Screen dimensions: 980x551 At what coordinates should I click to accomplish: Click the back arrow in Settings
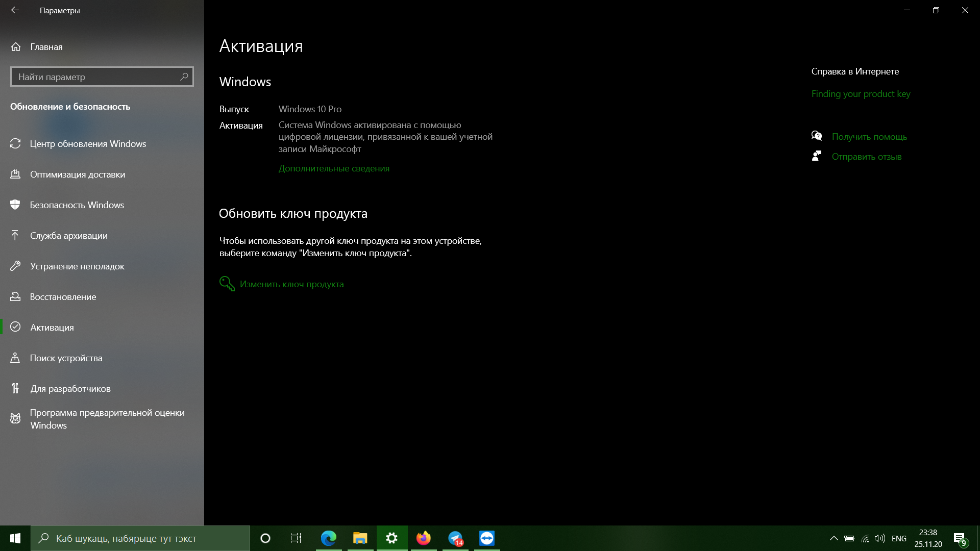tap(15, 10)
